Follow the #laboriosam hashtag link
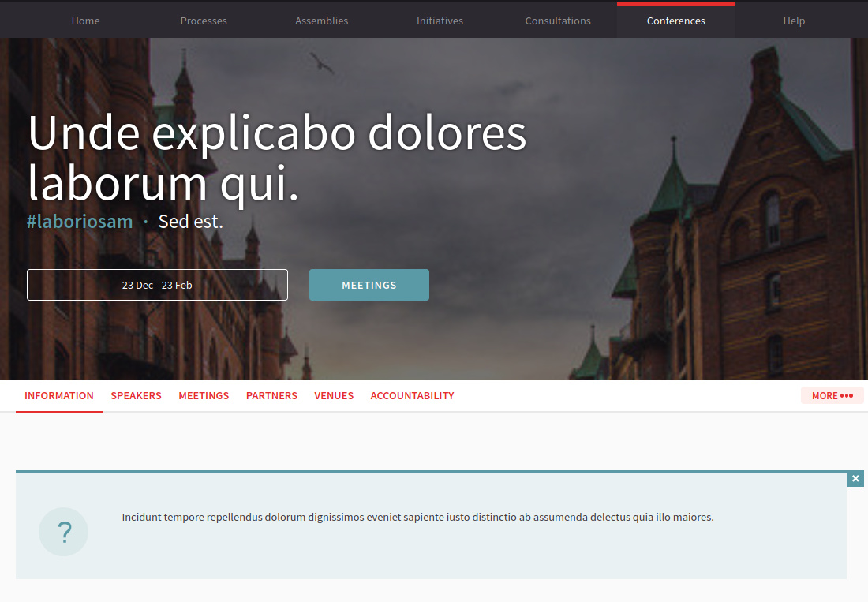The image size is (868, 602). coord(80,222)
